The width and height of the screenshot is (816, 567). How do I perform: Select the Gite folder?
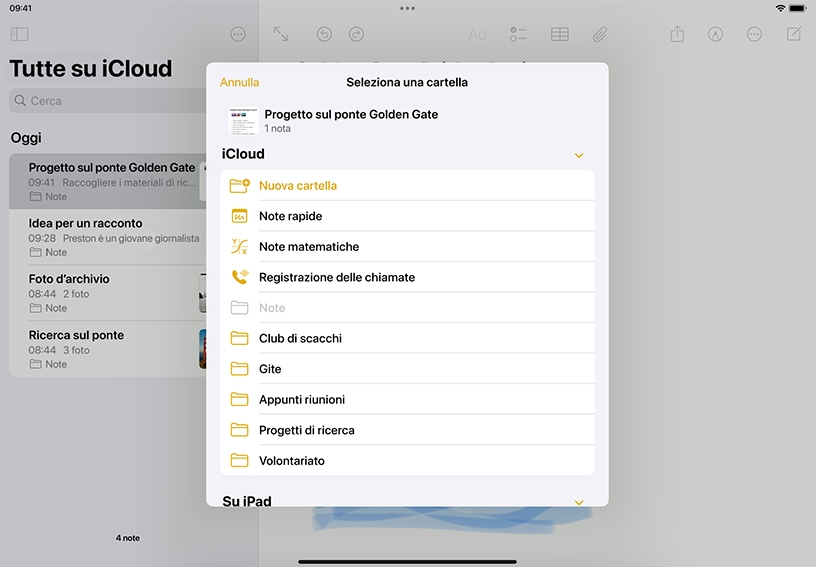tap(407, 369)
